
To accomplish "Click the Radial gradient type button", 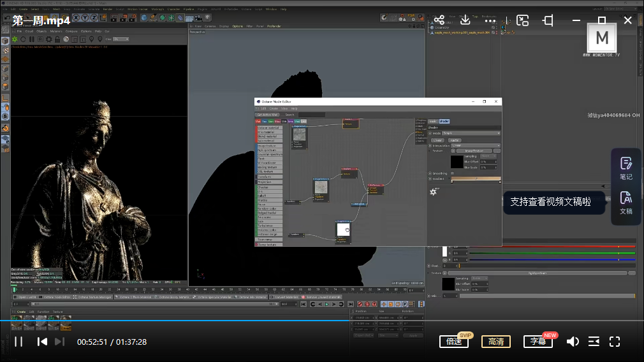I will click(x=454, y=140).
